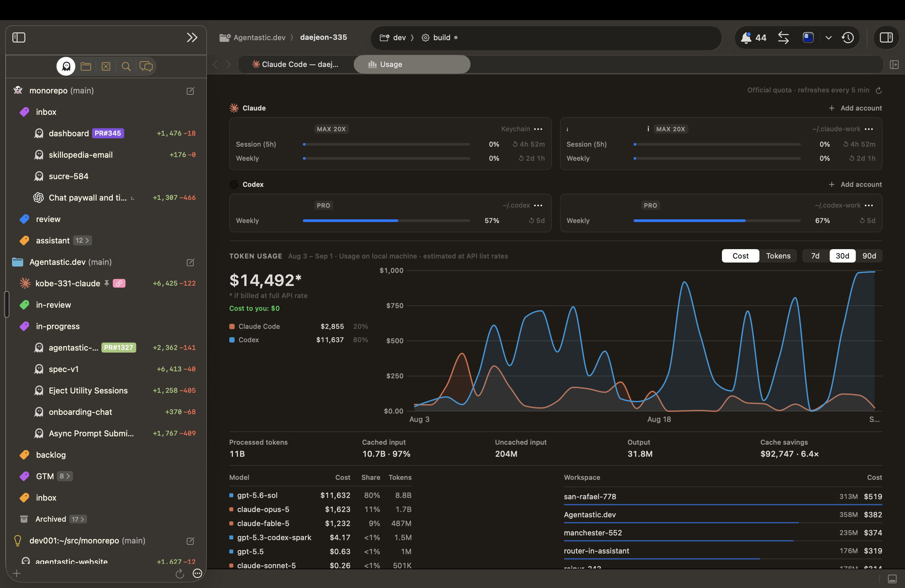Click the history clock icon

[847, 38]
